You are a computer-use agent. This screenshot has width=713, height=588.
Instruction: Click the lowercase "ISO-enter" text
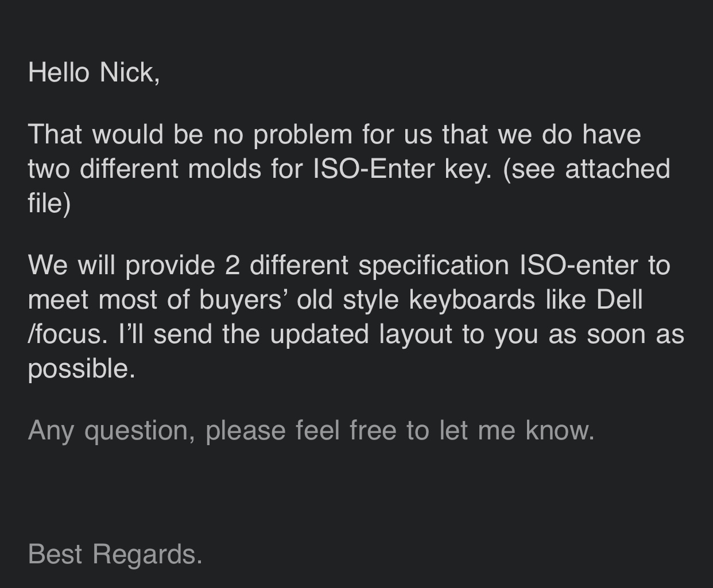point(578,266)
